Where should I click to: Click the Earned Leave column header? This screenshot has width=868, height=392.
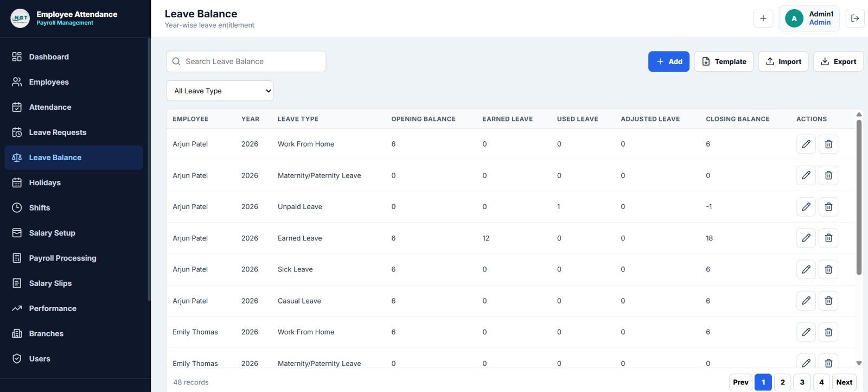coord(507,119)
